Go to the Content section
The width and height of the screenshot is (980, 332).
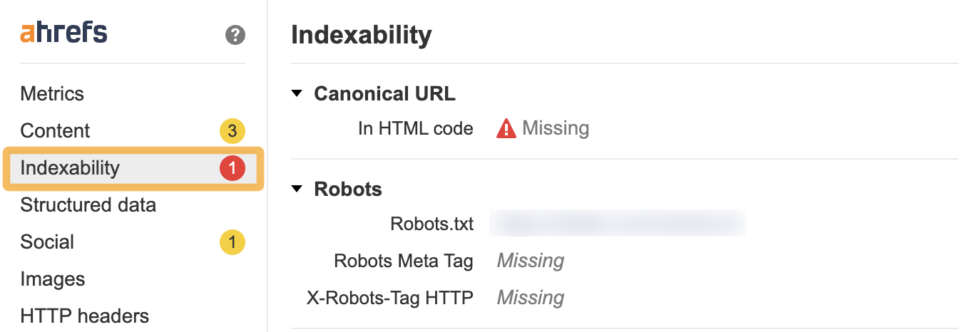(x=55, y=131)
